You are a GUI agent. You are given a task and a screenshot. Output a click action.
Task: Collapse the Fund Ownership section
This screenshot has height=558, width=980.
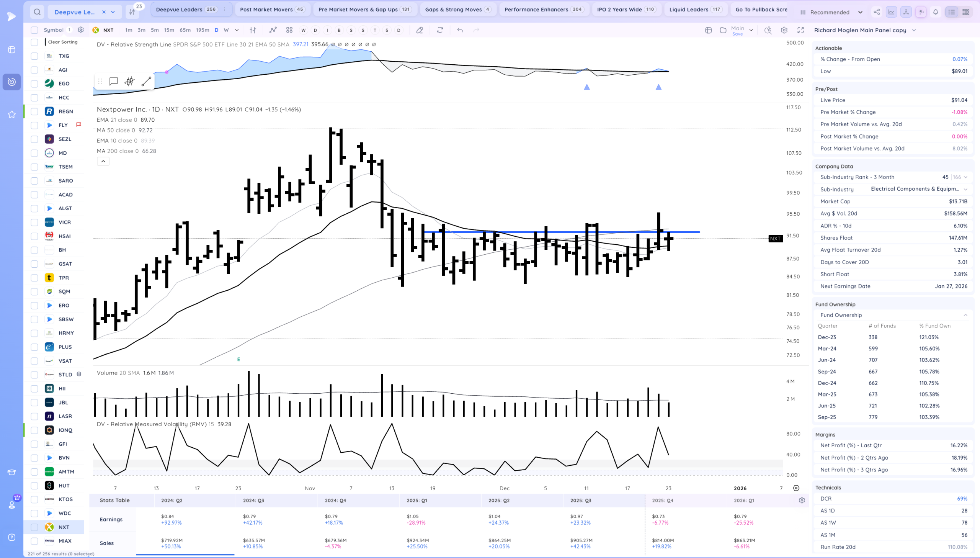click(x=965, y=315)
